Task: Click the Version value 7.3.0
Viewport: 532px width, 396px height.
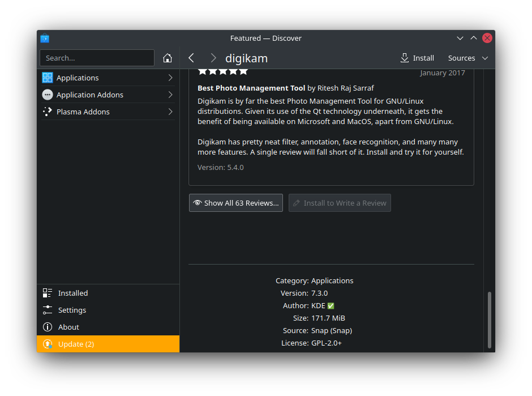Action: click(x=320, y=293)
